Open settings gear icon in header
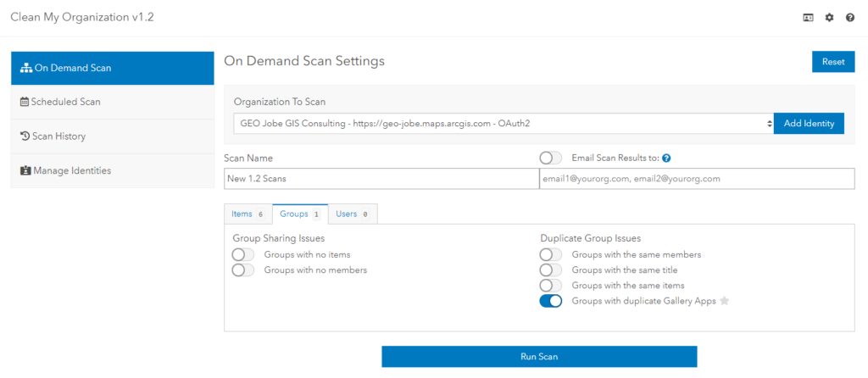 [x=829, y=18]
